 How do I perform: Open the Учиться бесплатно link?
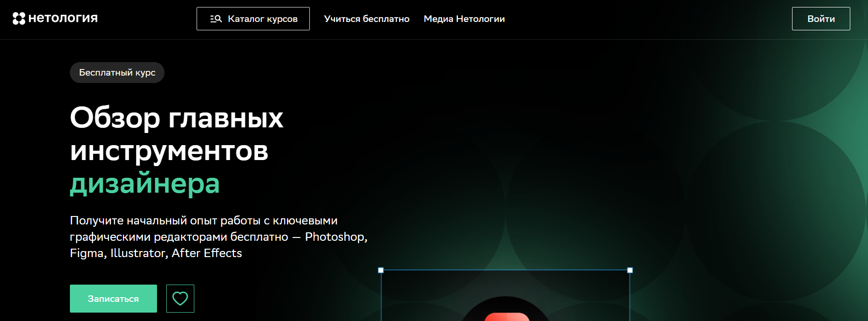[367, 19]
